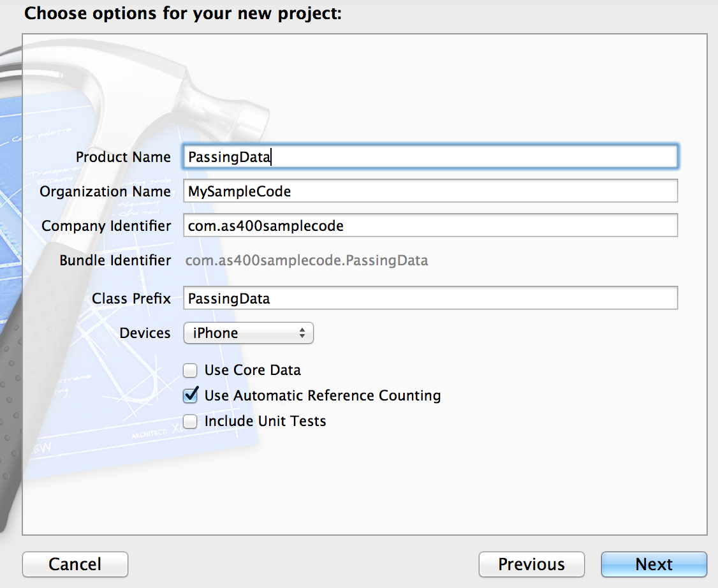Select the Company Identifier input field
Image resolution: width=718 pixels, height=588 pixels.
430,225
